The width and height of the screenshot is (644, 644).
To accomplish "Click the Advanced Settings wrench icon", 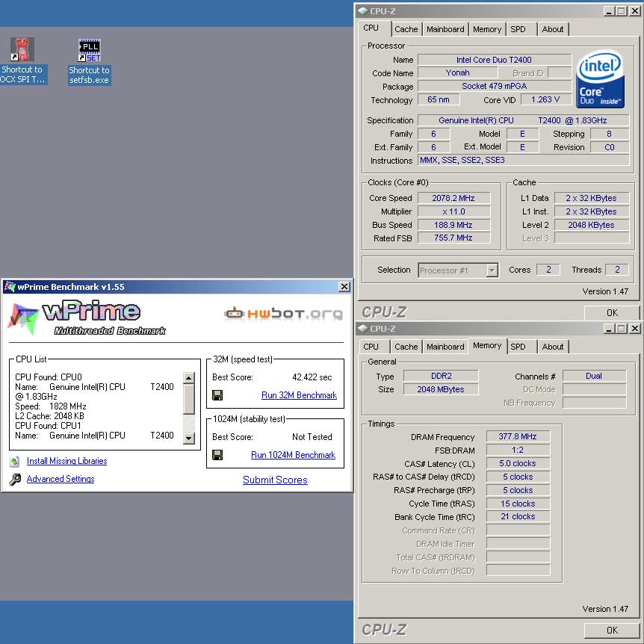I will pyautogui.click(x=15, y=480).
